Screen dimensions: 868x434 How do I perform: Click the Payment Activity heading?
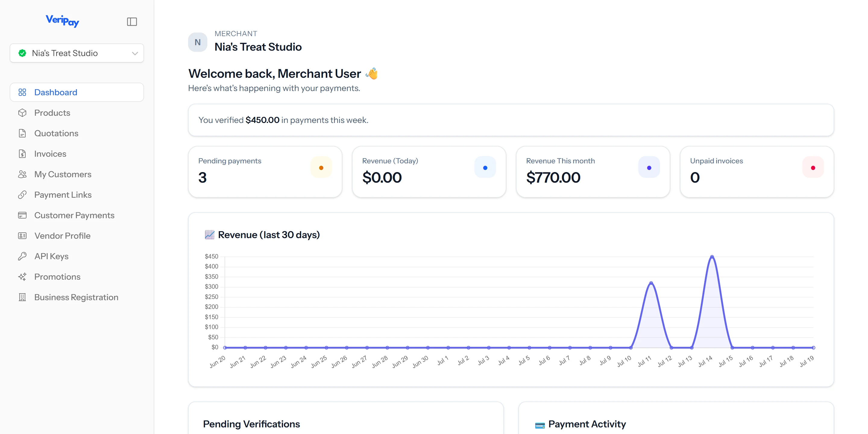coord(587,424)
